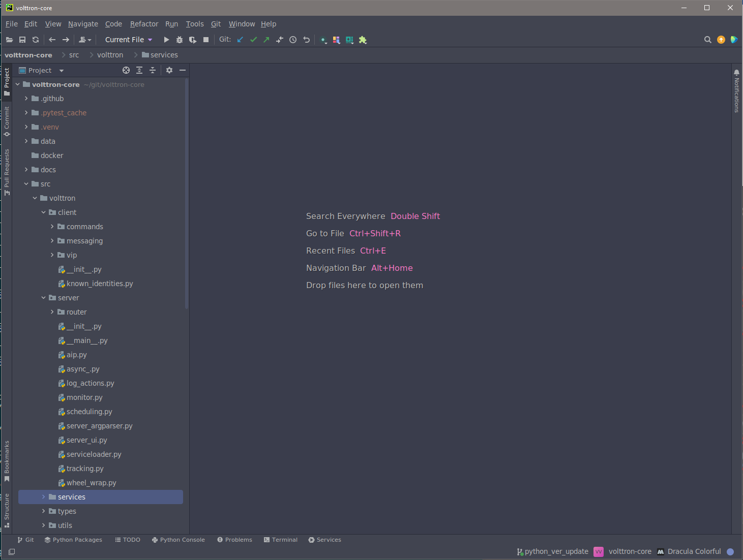Open the Current File run configuration dropdown
The width and height of the screenshot is (743, 560).
(x=129, y=40)
